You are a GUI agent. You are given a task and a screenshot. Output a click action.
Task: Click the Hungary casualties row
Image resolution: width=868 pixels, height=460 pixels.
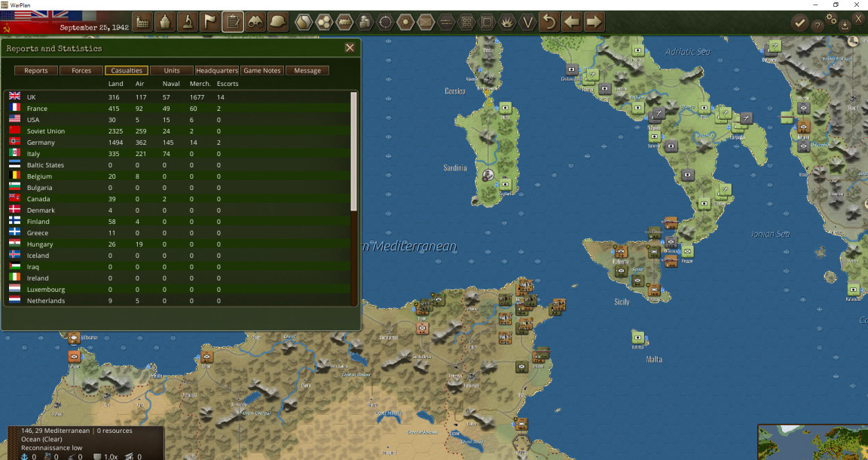(x=177, y=244)
